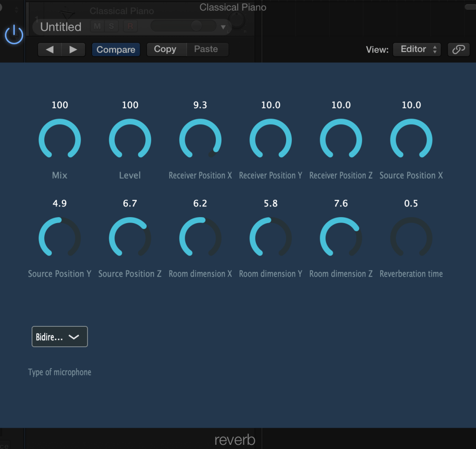Click the Receiver Position X knob
Viewport: 476px width, 449px height.
click(200, 139)
